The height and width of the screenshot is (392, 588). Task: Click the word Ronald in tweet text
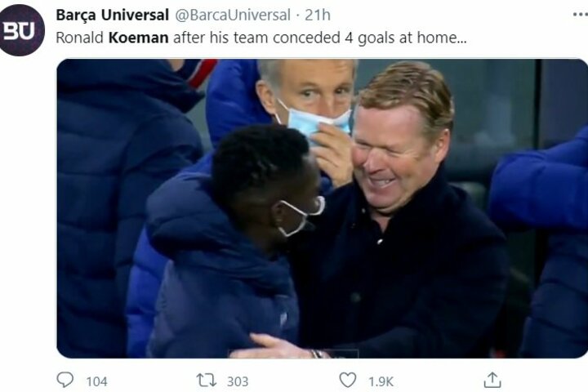coord(79,38)
